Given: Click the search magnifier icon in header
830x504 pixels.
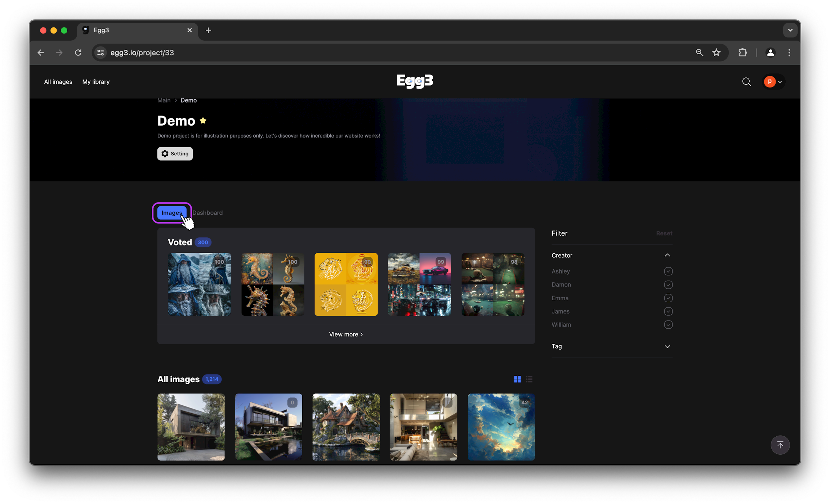Looking at the screenshot, I should click(746, 82).
